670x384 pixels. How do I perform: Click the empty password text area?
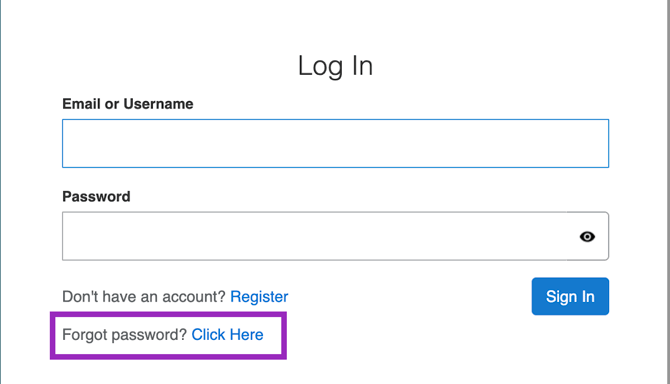[x=314, y=236]
